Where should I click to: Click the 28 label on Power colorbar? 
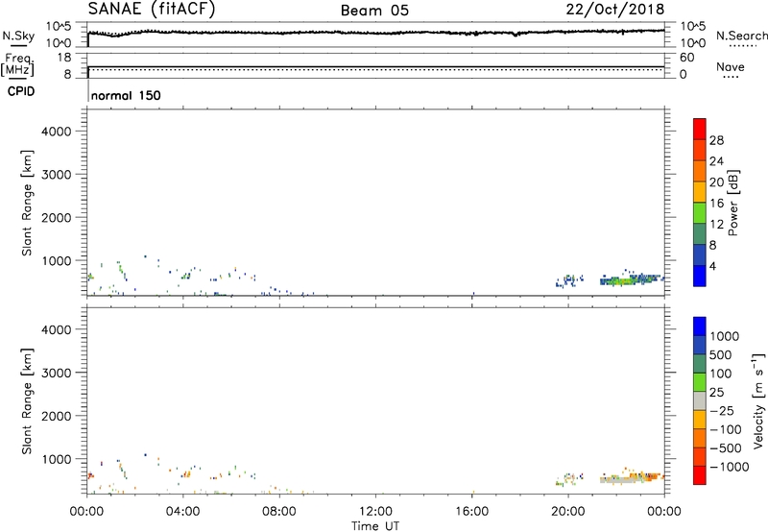pos(716,140)
